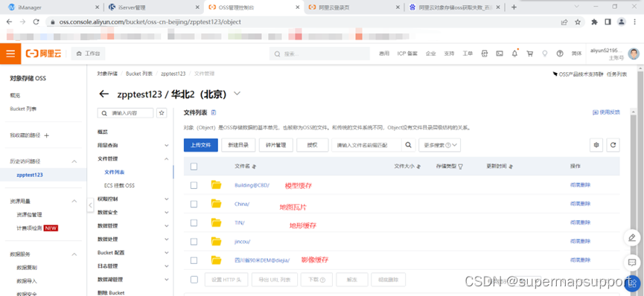Click the 碎片管理 button
This screenshot has height=296, width=644.
pyautogui.click(x=276, y=145)
